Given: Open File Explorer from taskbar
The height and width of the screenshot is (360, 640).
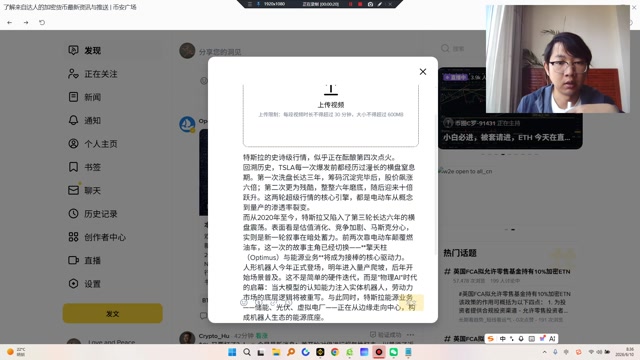Looking at the screenshot, I should click(276, 352).
